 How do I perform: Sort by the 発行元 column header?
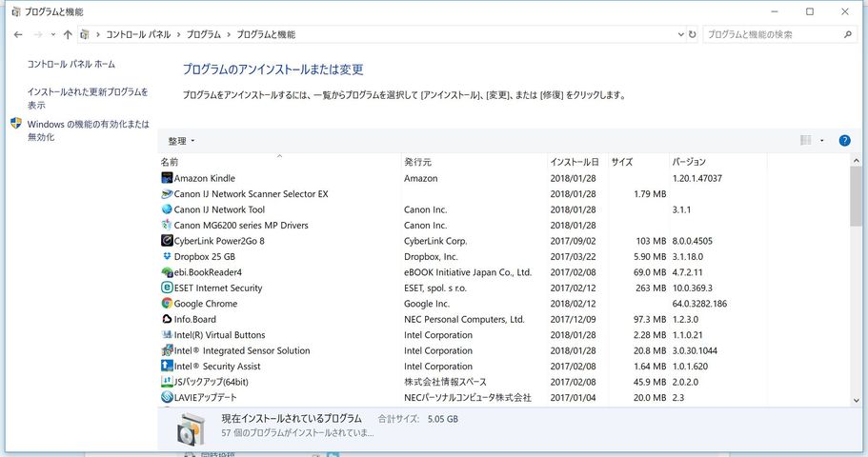[474, 162]
